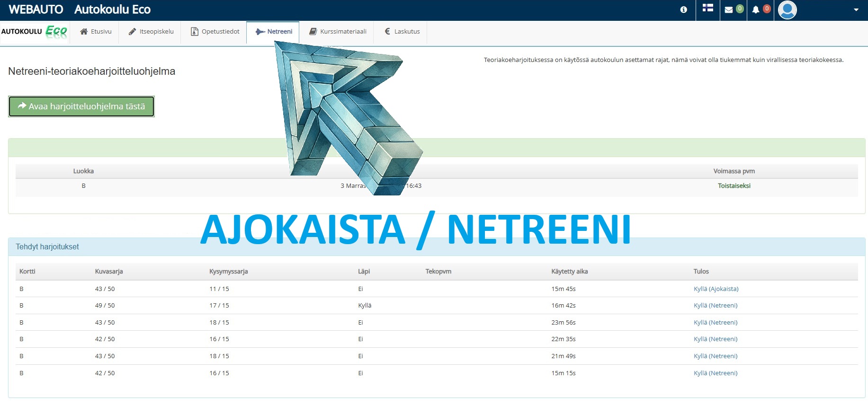The width and height of the screenshot is (868, 414).
Task: Open the Kurssimateriaali tab
Action: click(x=338, y=32)
